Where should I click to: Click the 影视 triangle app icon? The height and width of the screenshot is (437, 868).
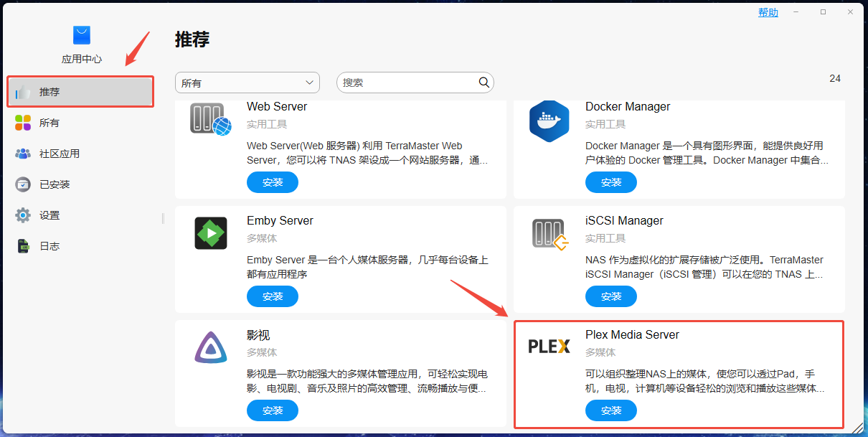click(x=211, y=347)
